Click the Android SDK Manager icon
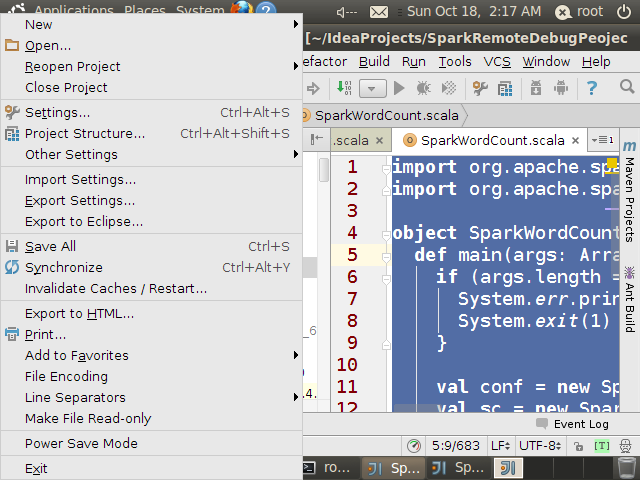Image resolution: width=640 pixels, height=480 pixels. (536, 88)
